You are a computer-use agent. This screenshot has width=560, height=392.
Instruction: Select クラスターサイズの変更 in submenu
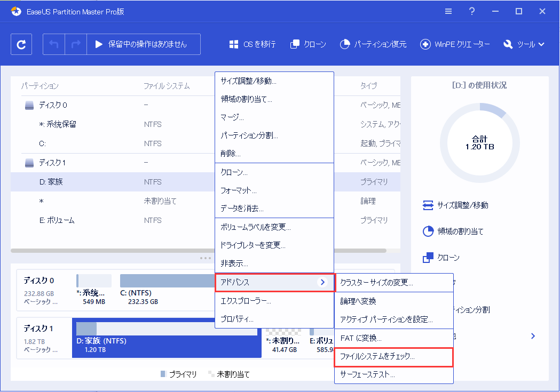click(394, 283)
